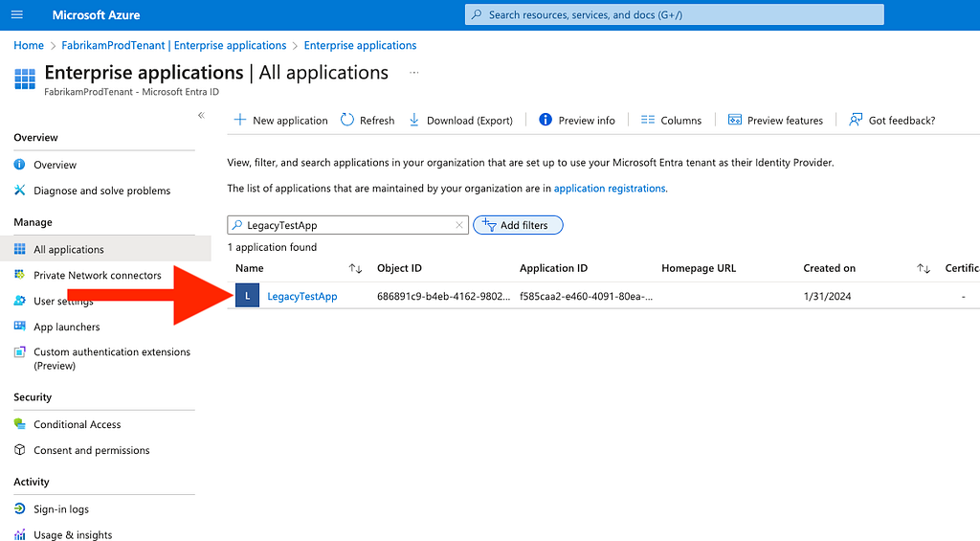Click the App launchers icon
980x541 pixels.
coord(19,326)
